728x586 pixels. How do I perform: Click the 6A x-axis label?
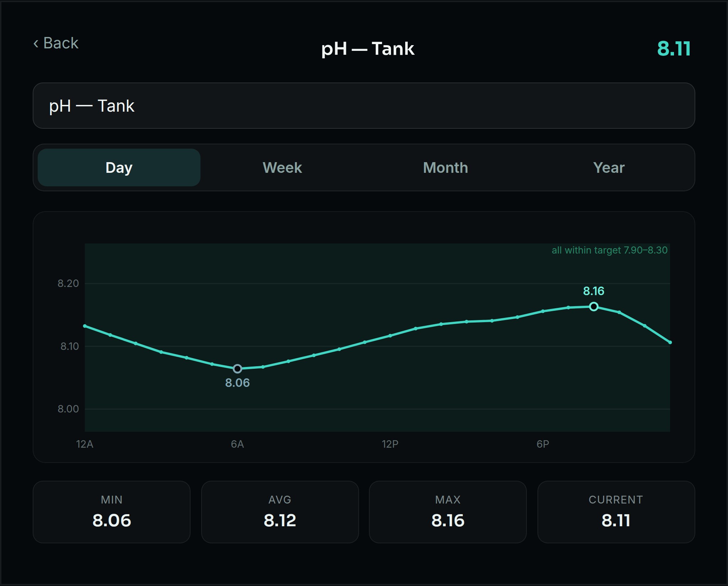pyautogui.click(x=237, y=444)
